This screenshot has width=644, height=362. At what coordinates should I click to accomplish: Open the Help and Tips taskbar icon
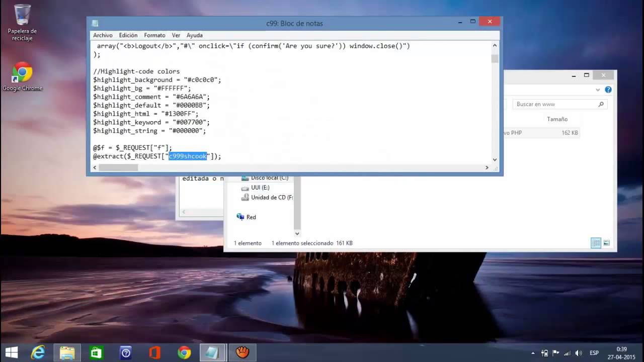click(x=126, y=352)
